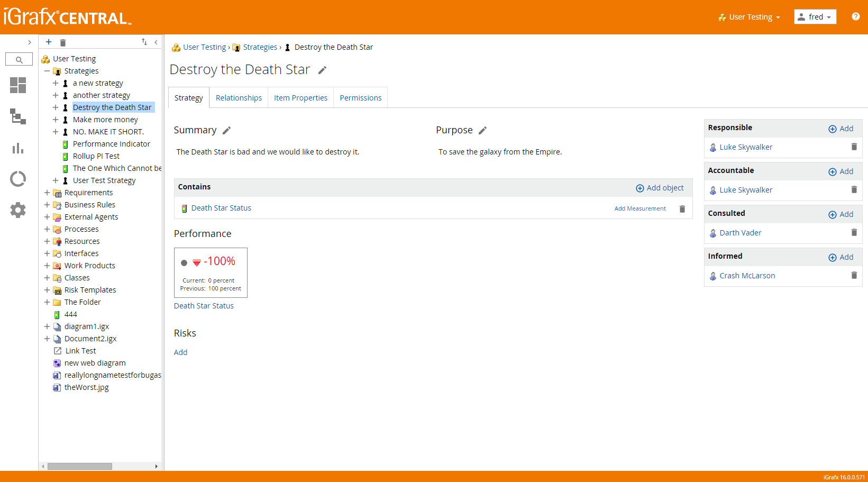Switch to the Relationships tab
The width and height of the screenshot is (868, 482).
click(x=239, y=98)
